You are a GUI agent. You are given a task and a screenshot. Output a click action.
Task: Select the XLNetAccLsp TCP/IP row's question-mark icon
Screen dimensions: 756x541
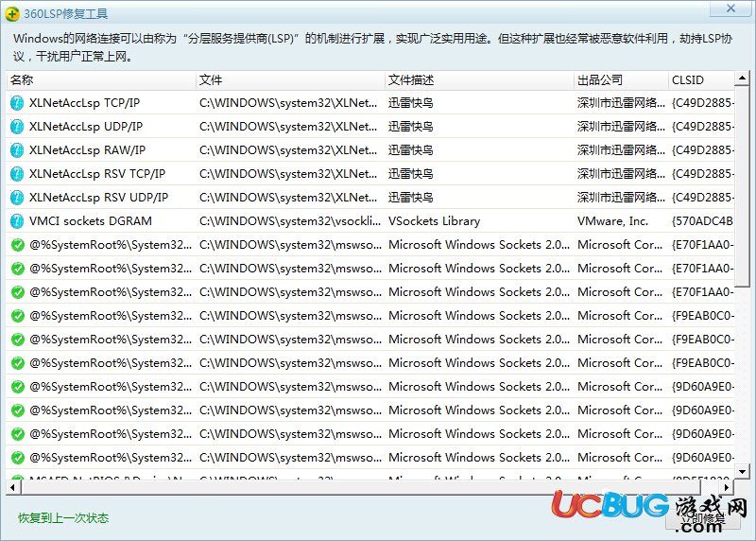(17, 103)
